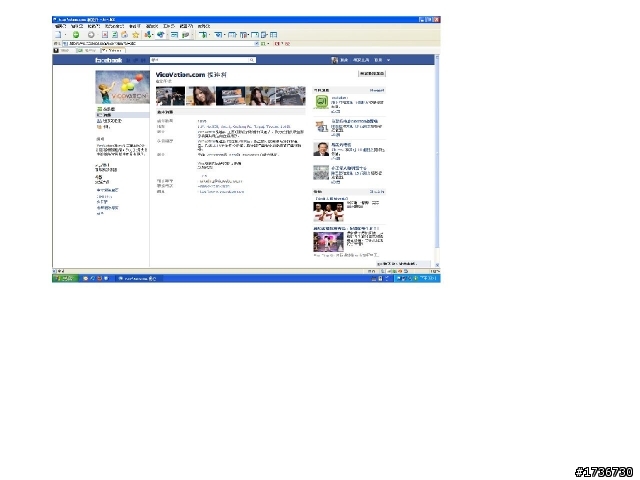The image size is (640, 480).
Task: Click the red stop loading icon
Action: [x=105, y=35]
